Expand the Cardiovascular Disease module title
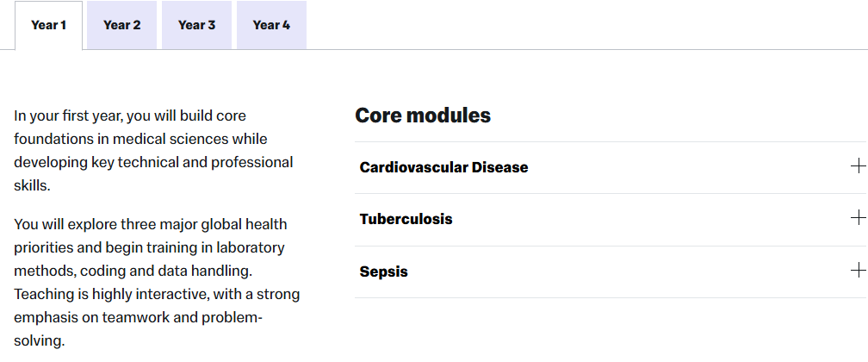Viewport: 868px width, 362px height. coord(443,167)
